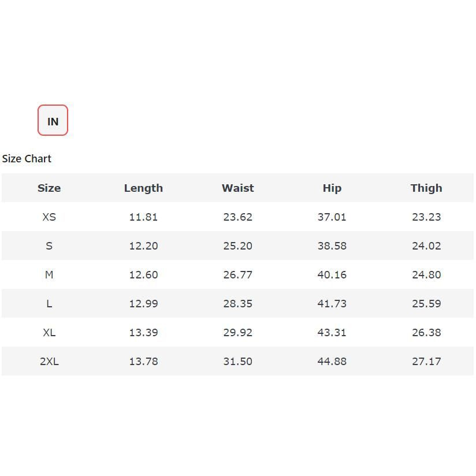This screenshot has width=476, height=476.
Task: Click the S size row label
Action: click(49, 246)
